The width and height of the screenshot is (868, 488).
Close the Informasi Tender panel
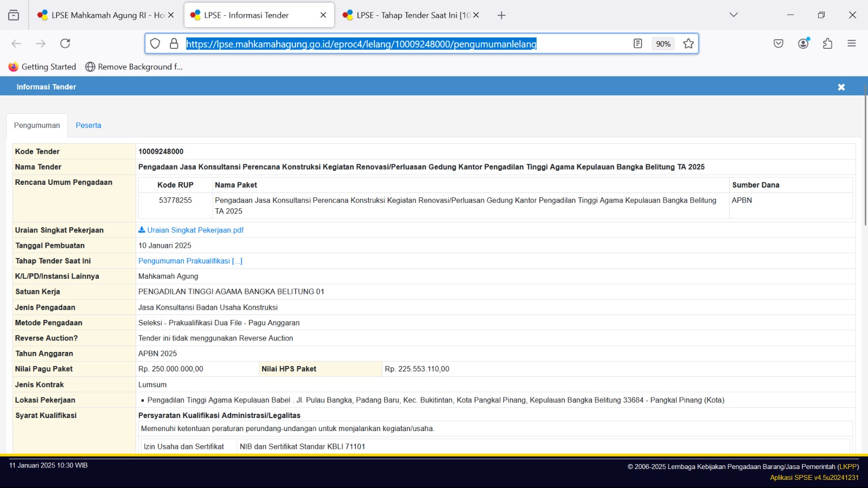point(841,87)
